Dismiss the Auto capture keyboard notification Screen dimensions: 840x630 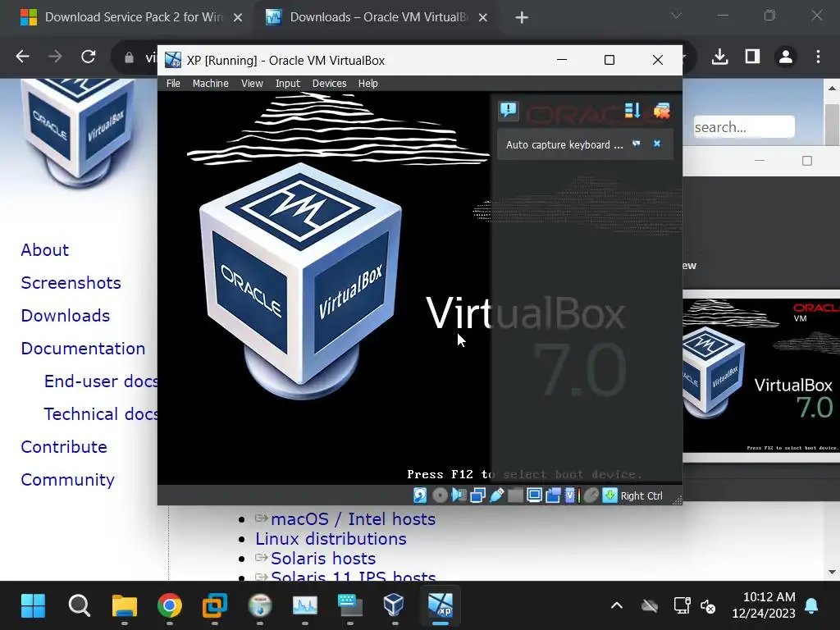point(657,144)
